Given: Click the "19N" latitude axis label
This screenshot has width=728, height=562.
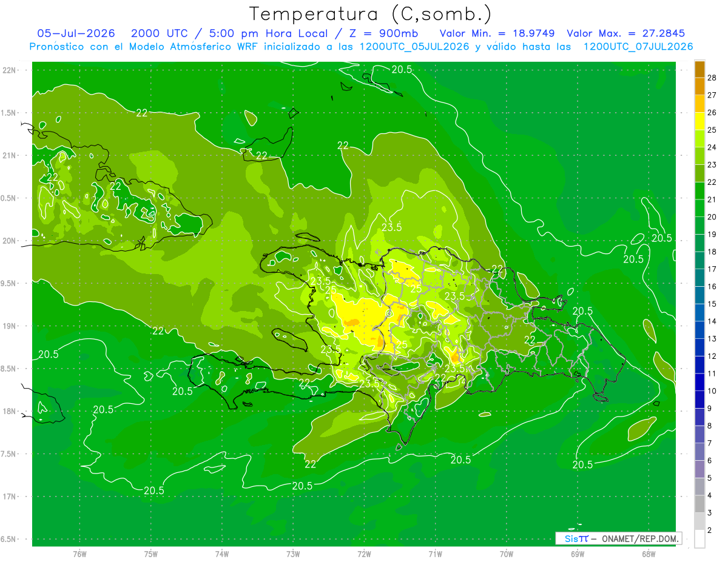Looking at the screenshot, I should pos(9,326).
